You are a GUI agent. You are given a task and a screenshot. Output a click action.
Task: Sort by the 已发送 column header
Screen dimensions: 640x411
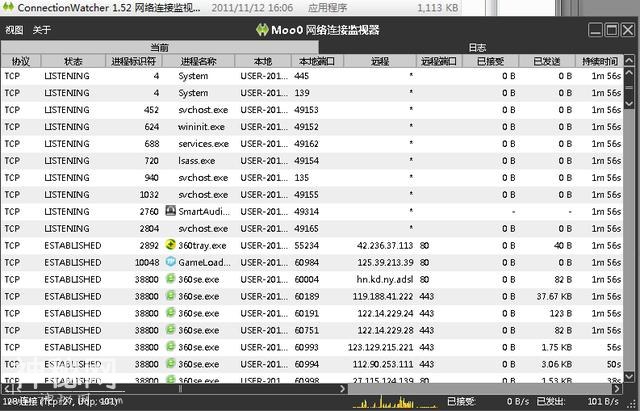[547, 61]
